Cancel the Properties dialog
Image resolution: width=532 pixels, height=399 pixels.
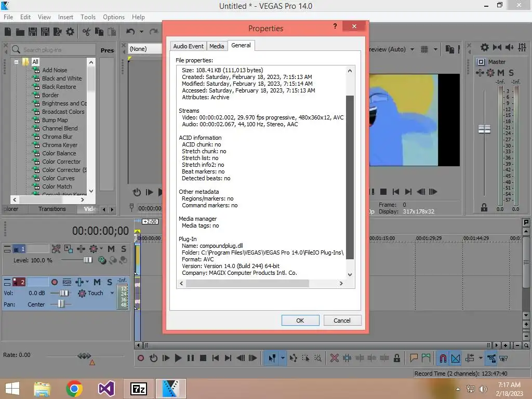click(342, 320)
